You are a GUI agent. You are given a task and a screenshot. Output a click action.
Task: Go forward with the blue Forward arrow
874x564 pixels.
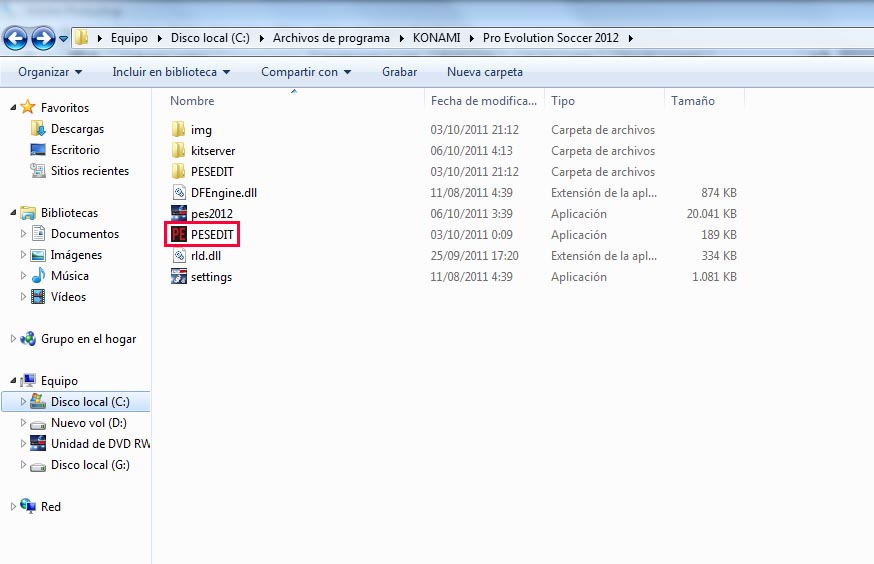43,38
